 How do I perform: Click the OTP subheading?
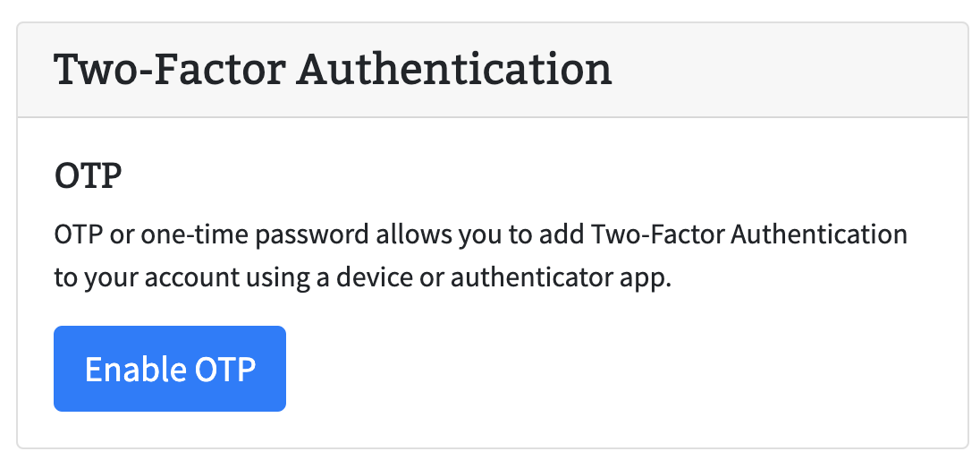[x=88, y=176]
